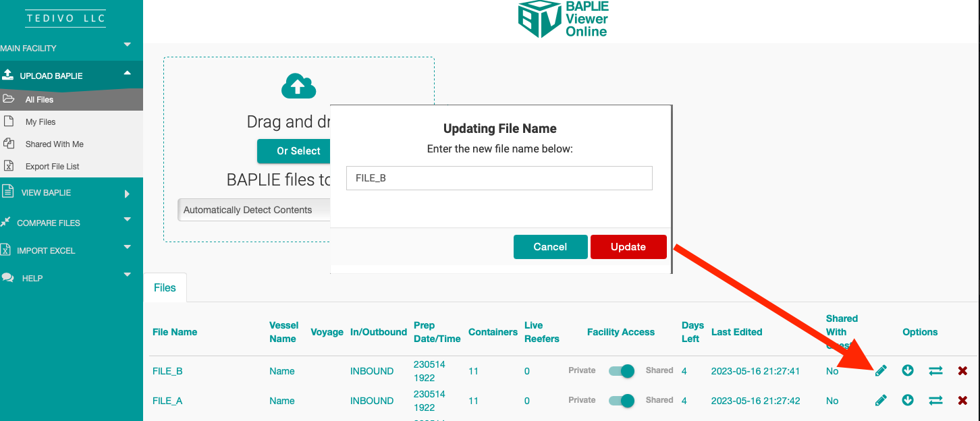Click Cancel in the rename dialog
Image resolution: width=980 pixels, height=421 pixels.
[550, 247]
